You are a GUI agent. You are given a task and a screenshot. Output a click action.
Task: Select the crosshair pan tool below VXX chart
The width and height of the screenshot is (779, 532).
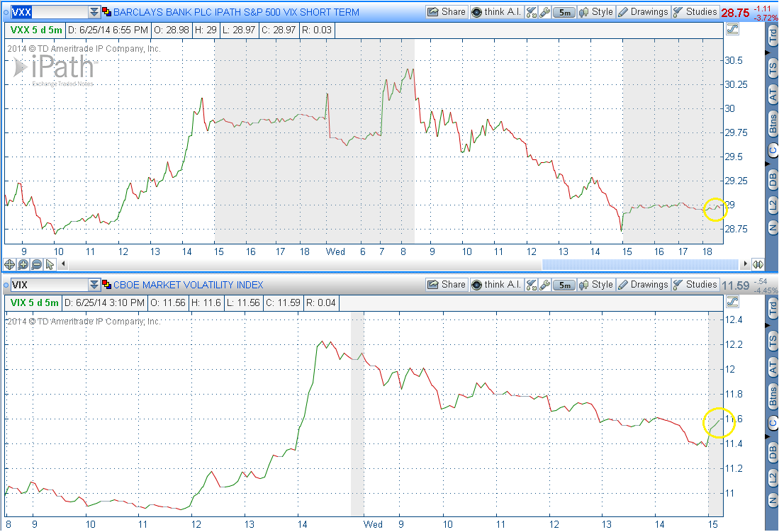pos(10,264)
